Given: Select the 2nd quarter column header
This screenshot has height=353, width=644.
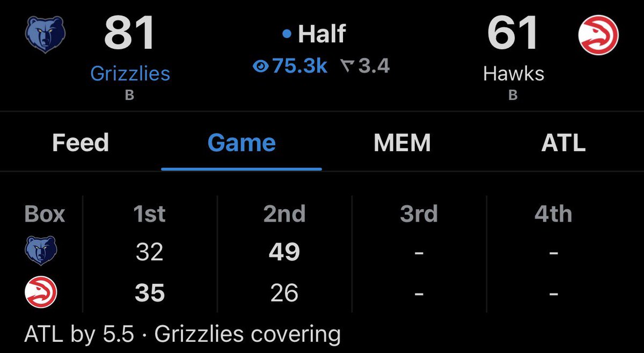Looking at the screenshot, I should pos(284,214).
